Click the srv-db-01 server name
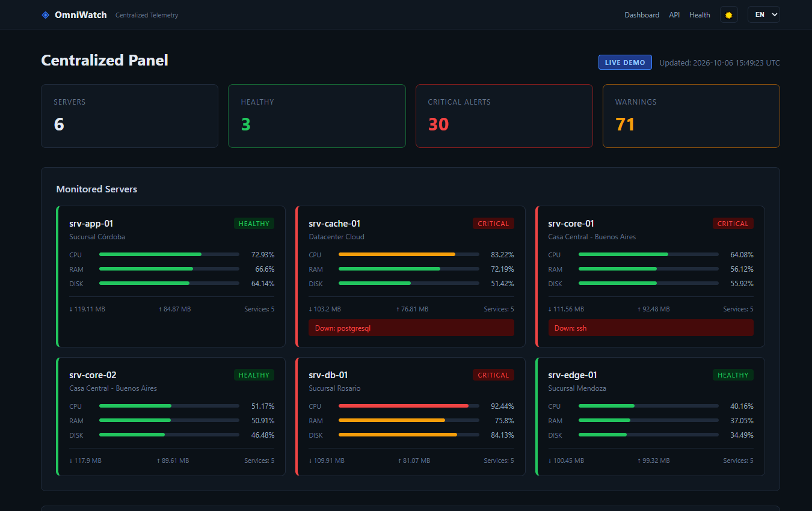The height and width of the screenshot is (511, 812). (x=328, y=375)
